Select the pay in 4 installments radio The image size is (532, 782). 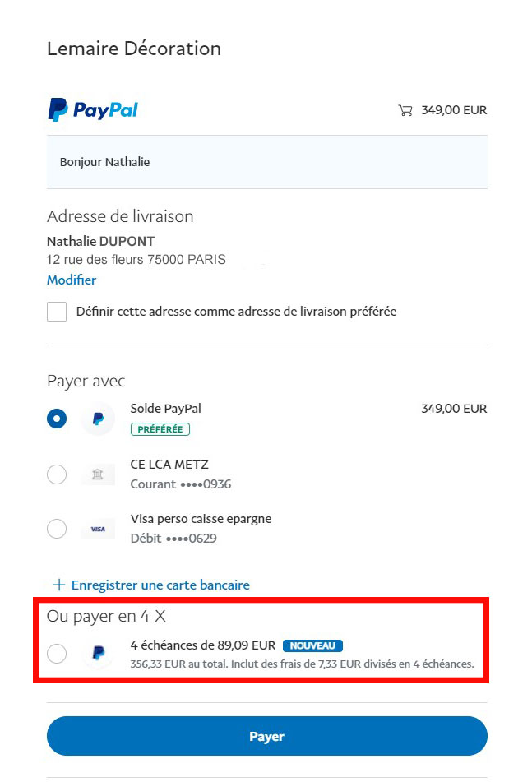57,654
